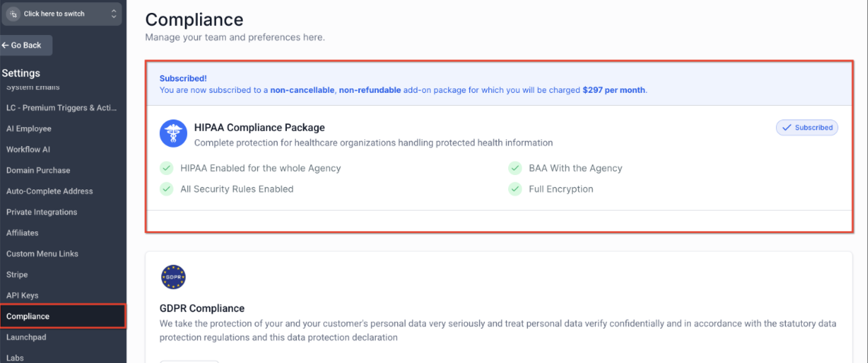Click the left arrow icon in Go Back
This screenshot has width=868, height=363.
click(5, 45)
